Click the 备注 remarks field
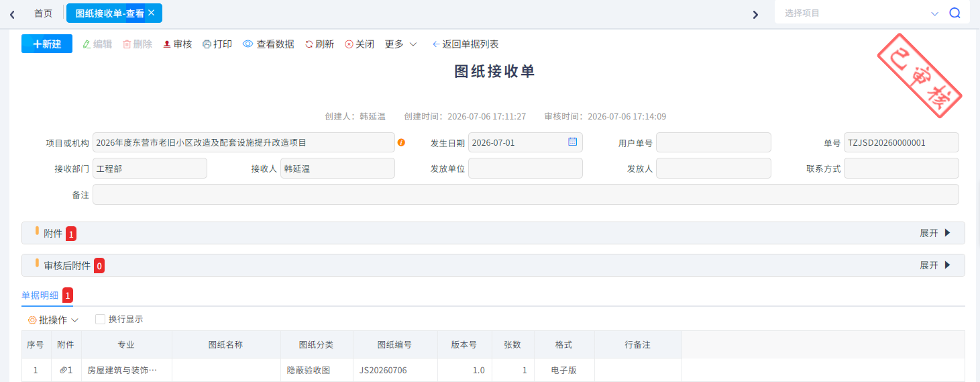Viewport: 980px width, 382px height. [x=525, y=194]
